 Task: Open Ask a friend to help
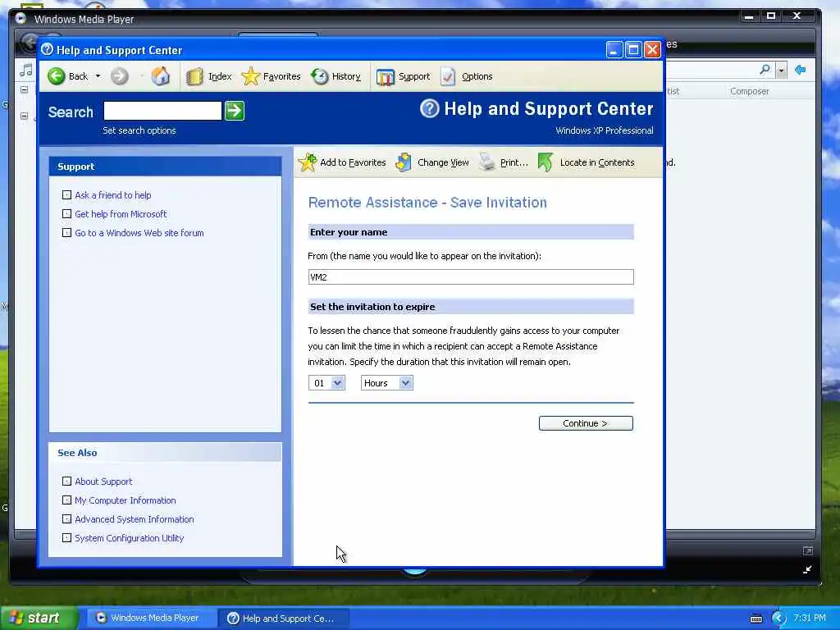(113, 195)
